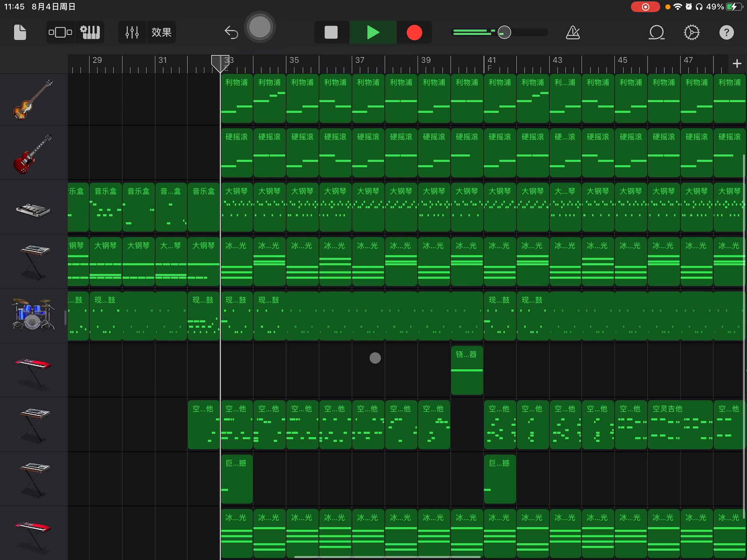Select the drum kit track header

33,315
